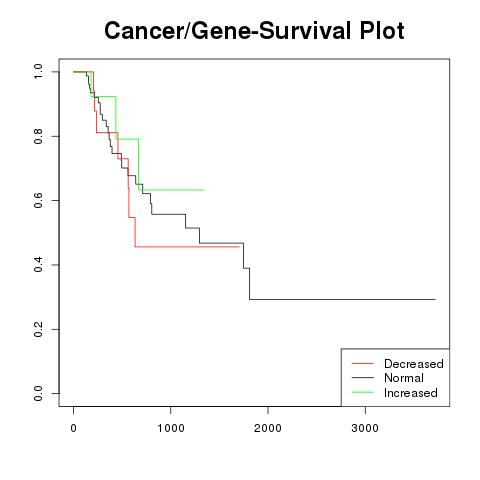This screenshot has width=480, height=480.
Task: Click the 0.2 y-axis tick label
Action: pos(38,329)
